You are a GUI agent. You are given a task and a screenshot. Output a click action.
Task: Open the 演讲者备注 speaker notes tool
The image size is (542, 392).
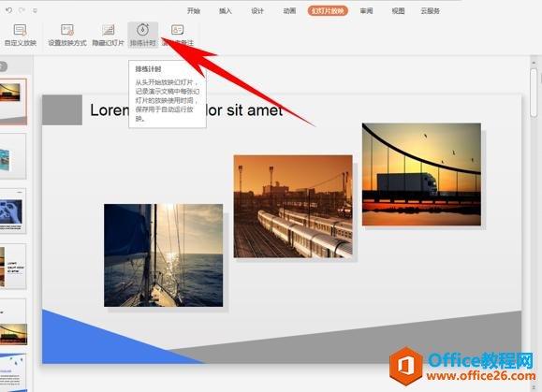tap(178, 36)
